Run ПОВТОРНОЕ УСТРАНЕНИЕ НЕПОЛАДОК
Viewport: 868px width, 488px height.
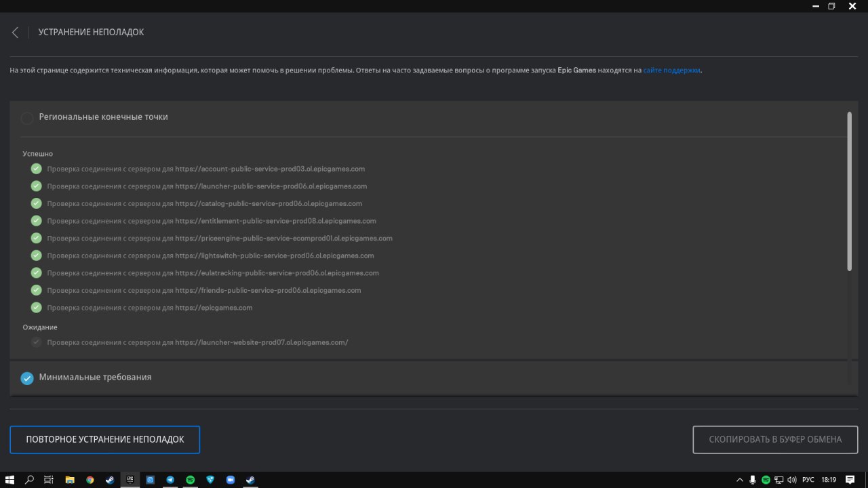pyautogui.click(x=105, y=439)
